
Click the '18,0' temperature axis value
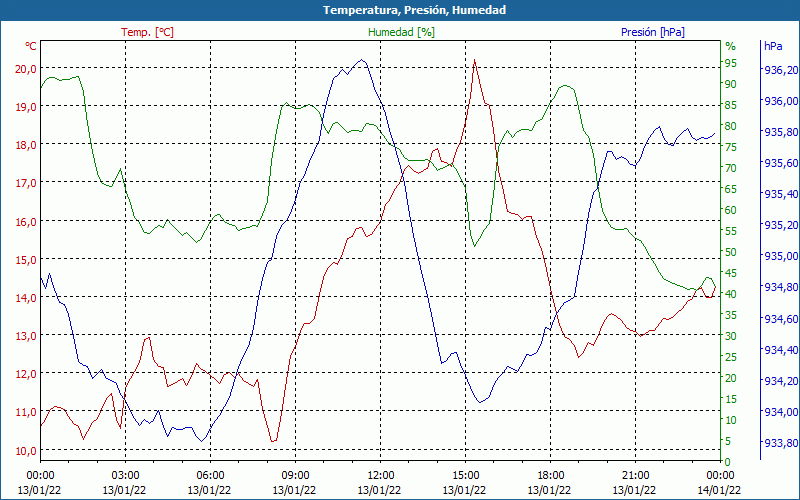[26, 145]
